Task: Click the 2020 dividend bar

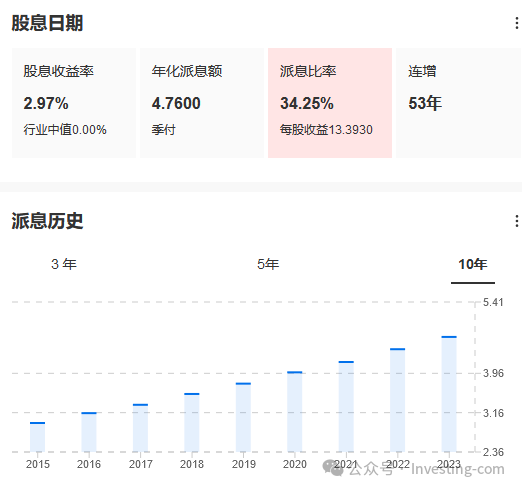Action: pos(295,412)
